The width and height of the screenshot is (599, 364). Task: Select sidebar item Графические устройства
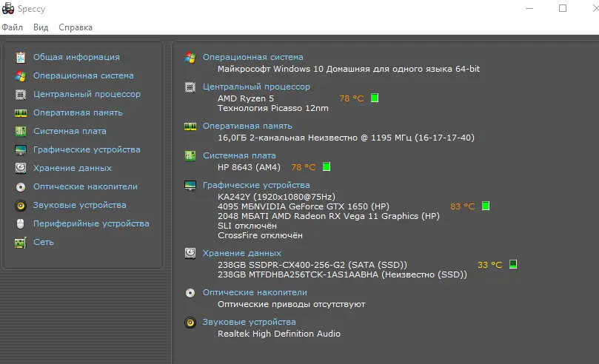point(87,149)
